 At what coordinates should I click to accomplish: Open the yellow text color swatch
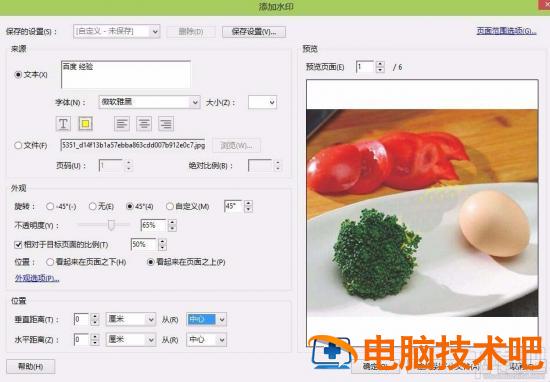click(x=86, y=123)
